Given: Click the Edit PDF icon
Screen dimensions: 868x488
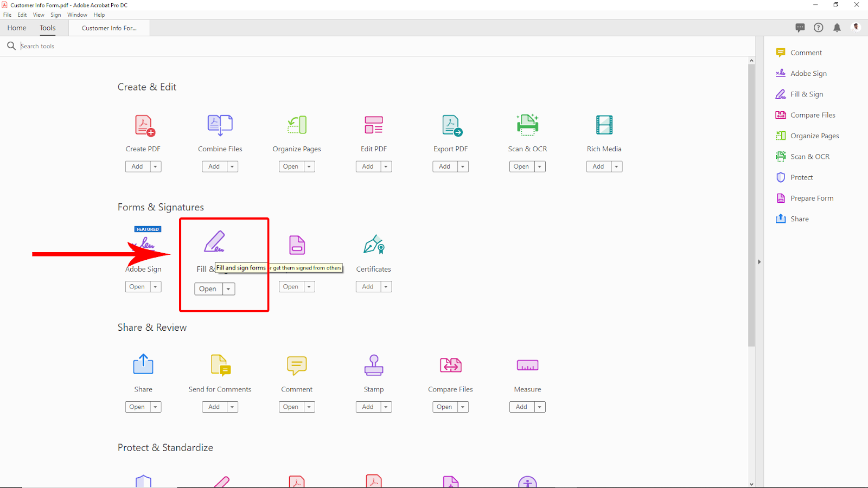Looking at the screenshot, I should click(x=374, y=125).
